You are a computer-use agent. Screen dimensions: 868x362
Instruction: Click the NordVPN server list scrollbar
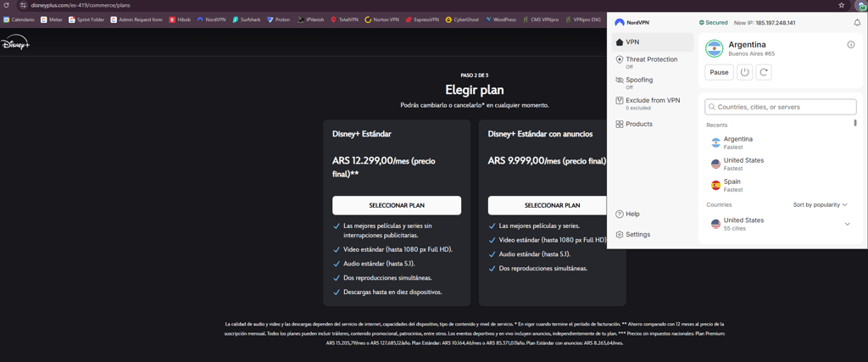(855, 123)
